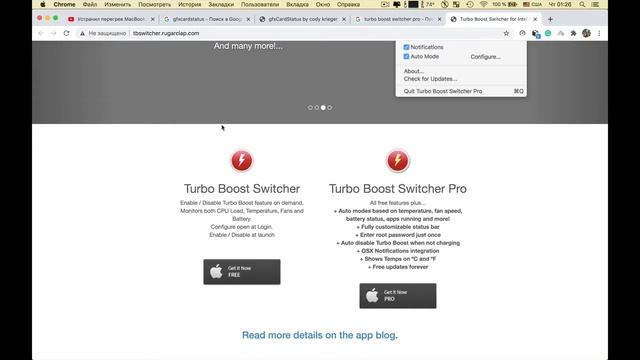The image size is (640, 360).
Task: Go forward with the browser forward arrow
Action: [x=53, y=33]
